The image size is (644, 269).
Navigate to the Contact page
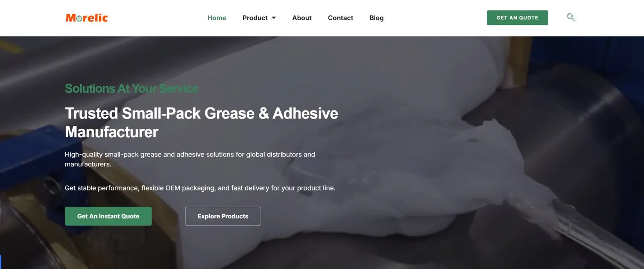(x=340, y=18)
